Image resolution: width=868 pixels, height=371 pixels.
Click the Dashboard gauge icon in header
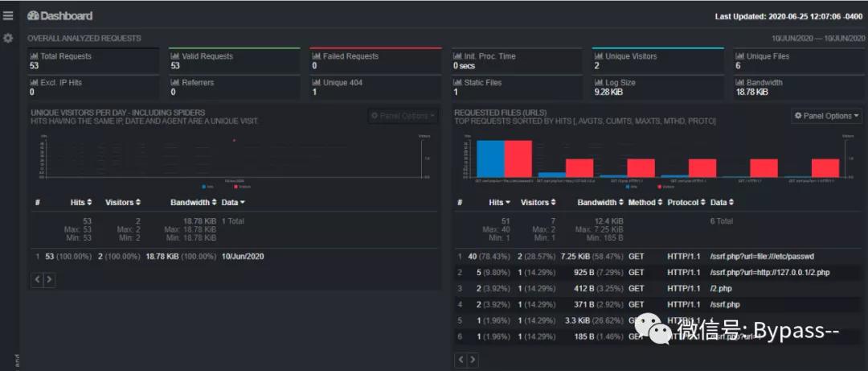[x=33, y=16]
